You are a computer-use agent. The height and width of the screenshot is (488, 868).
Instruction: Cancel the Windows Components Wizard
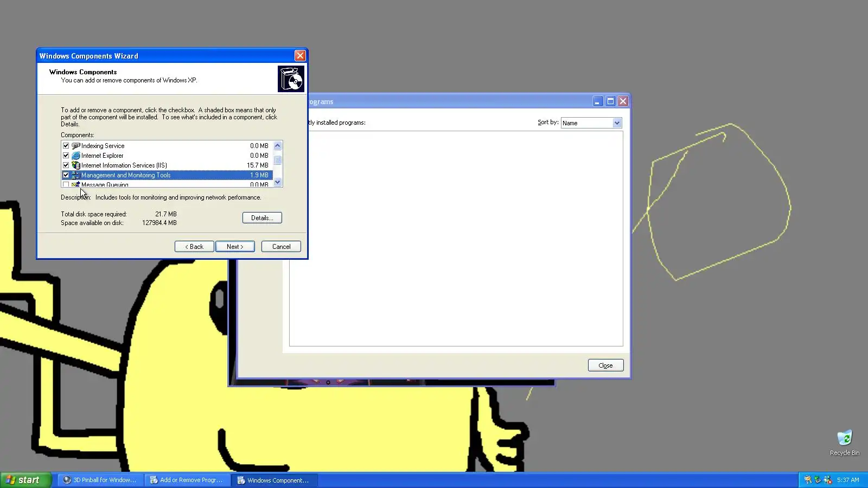coord(281,247)
